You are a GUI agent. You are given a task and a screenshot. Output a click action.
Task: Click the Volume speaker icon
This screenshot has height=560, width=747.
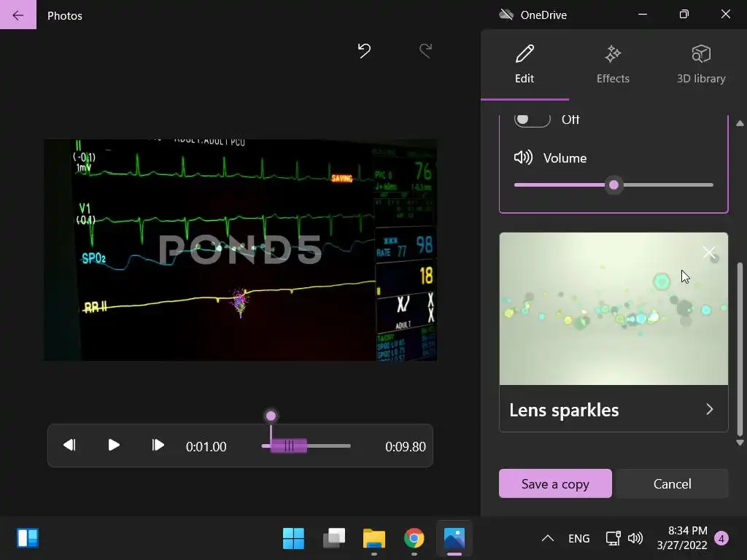pos(523,157)
